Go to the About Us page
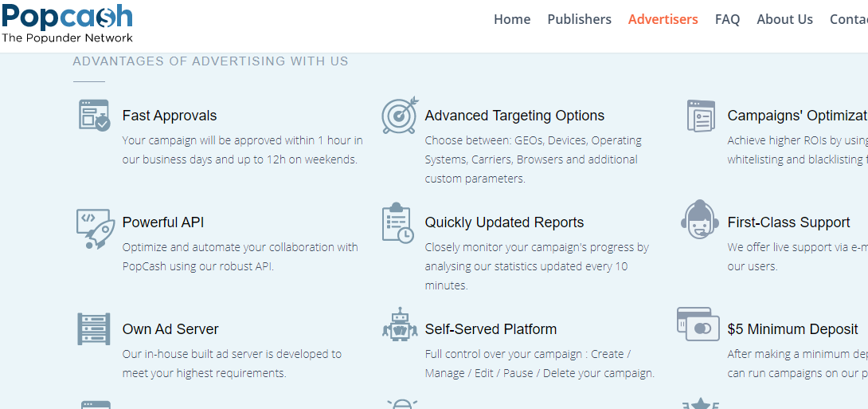Image resolution: width=868 pixels, height=409 pixels. tap(785, 19)
